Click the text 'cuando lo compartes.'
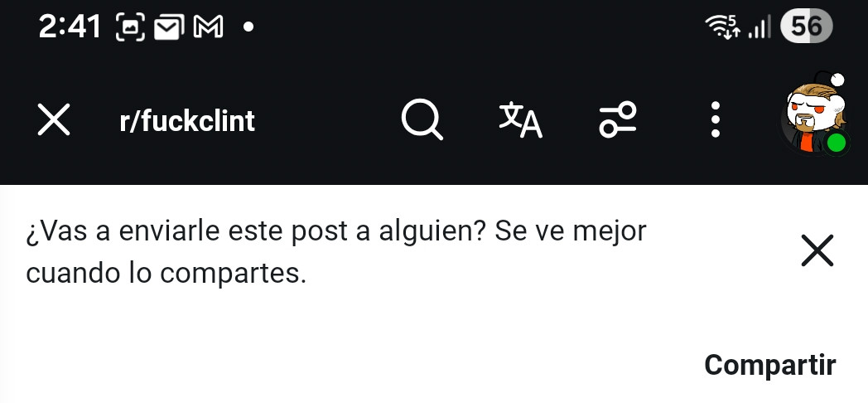Screen dimensions: 868x403 coord(166,273)
